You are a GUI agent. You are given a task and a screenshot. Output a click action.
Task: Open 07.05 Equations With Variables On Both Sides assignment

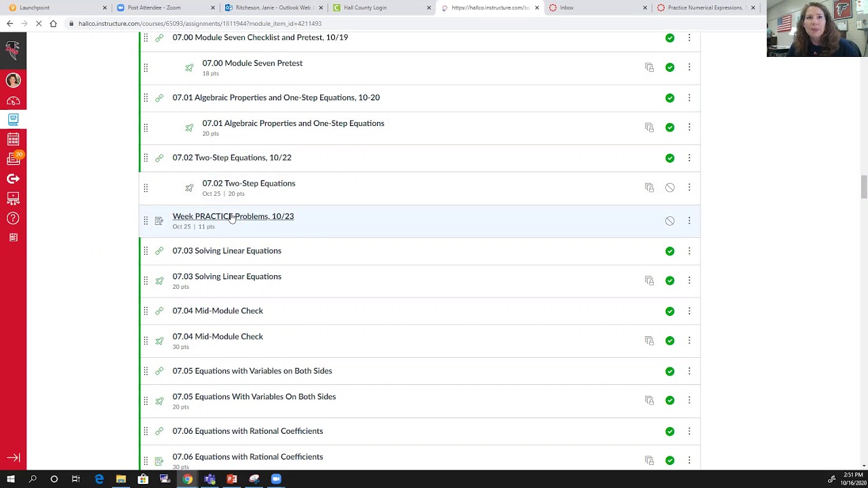click(254, 396)
